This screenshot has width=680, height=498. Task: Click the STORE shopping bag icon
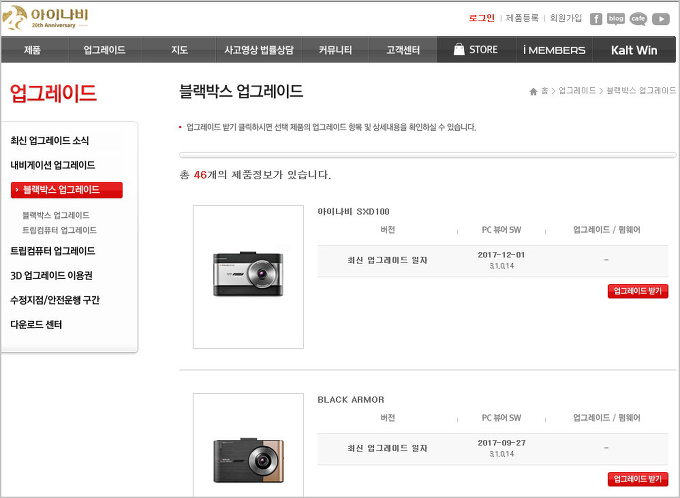(458, 49)
